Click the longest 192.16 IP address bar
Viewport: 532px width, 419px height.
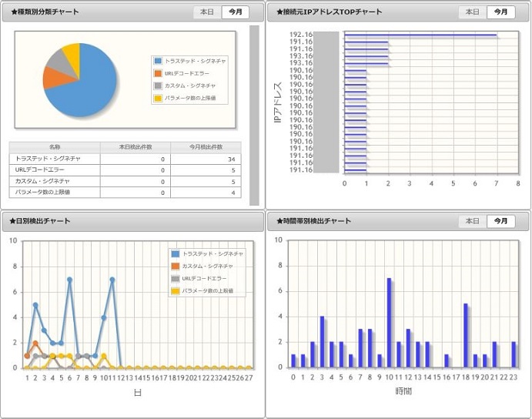tap(420, 35)
